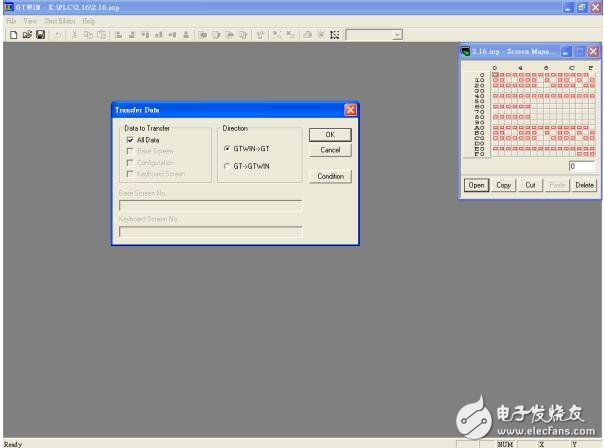Click the New file toolbar icon
This screenshot has width=604, height=448.
[13, 35]
